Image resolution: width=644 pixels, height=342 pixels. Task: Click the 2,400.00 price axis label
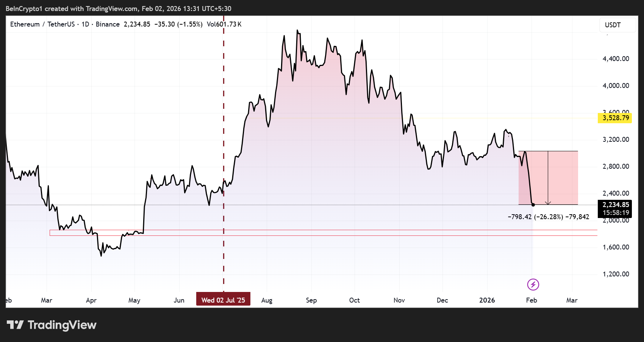coord(616,193)
